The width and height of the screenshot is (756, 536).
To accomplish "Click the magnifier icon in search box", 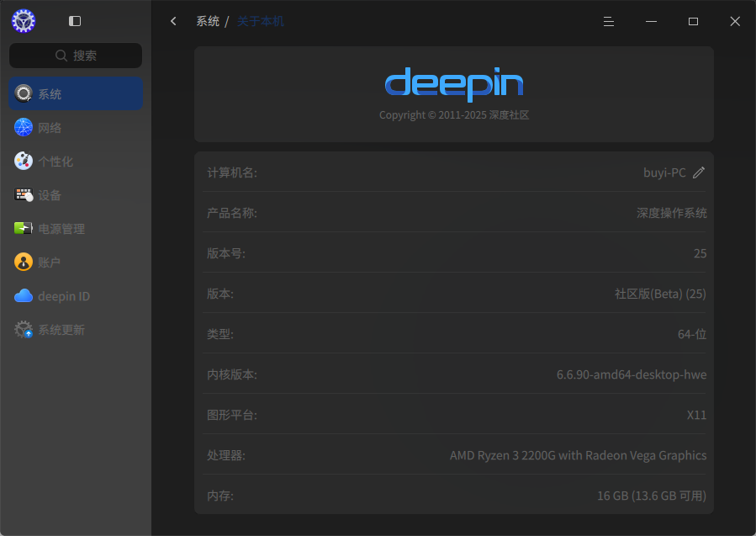I will pos(61,56).
